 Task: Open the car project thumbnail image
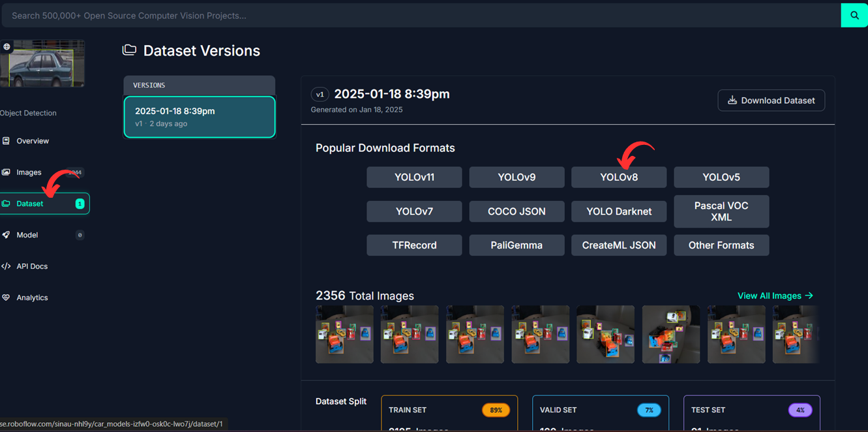(42, 64)
